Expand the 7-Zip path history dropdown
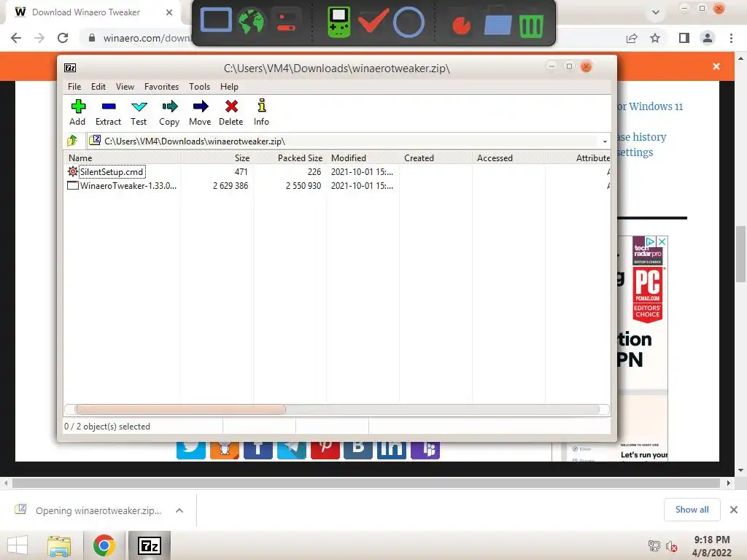The height and width of the screenshot is (560, 747). [x=605, y=141]
